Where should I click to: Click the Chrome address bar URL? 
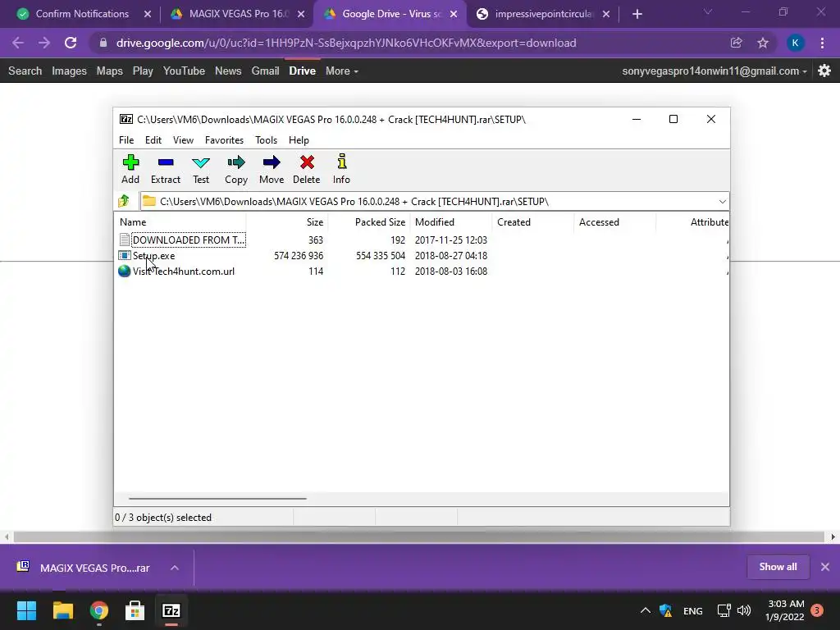[346, 43]
